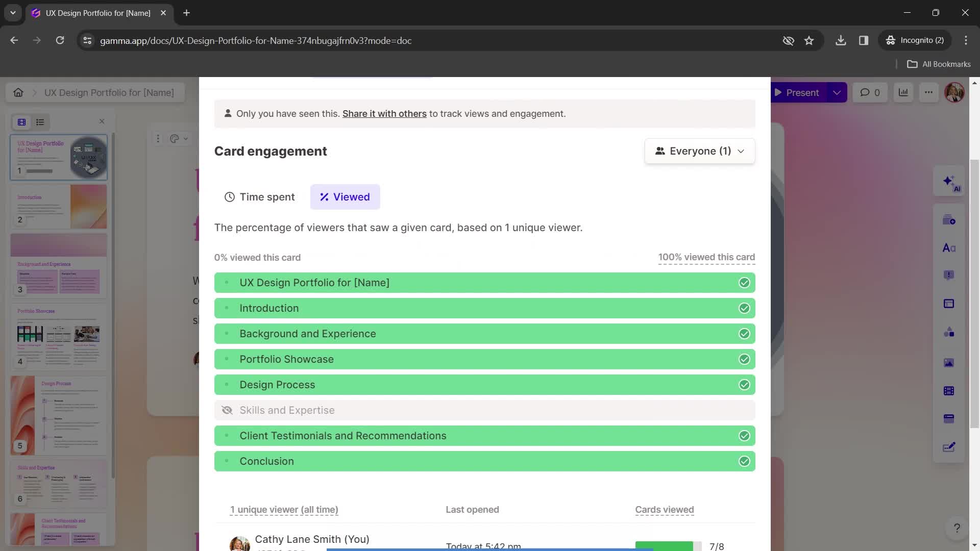Open the more options ellipsis menu

coord(928,92)
